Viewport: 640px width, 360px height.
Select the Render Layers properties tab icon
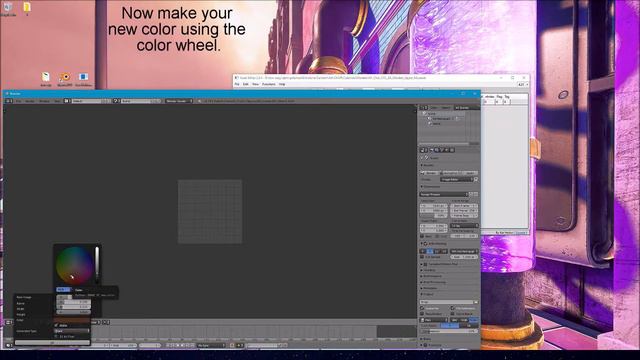pos(436,150)
